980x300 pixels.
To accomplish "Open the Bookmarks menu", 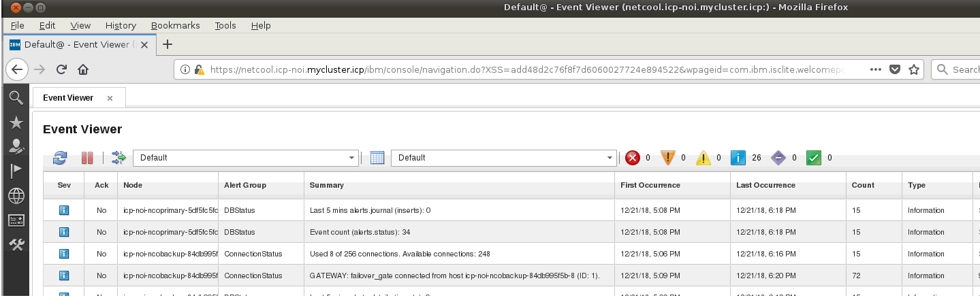I will tap(176, 25).
